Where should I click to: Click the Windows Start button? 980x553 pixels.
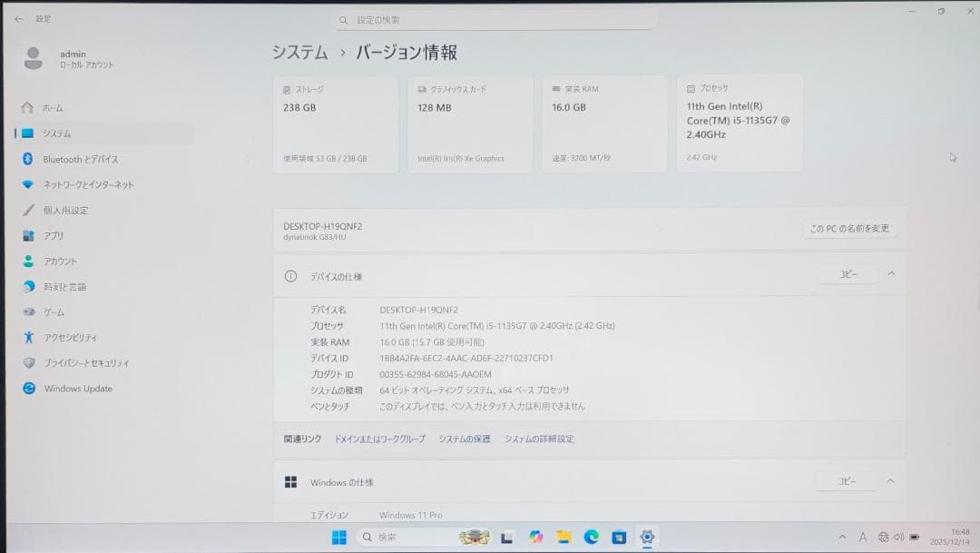click(338, 537)
